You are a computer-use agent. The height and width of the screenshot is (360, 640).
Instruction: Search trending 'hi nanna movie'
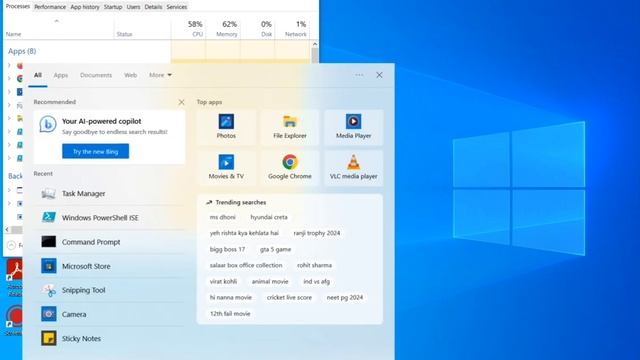pos(231,298)
